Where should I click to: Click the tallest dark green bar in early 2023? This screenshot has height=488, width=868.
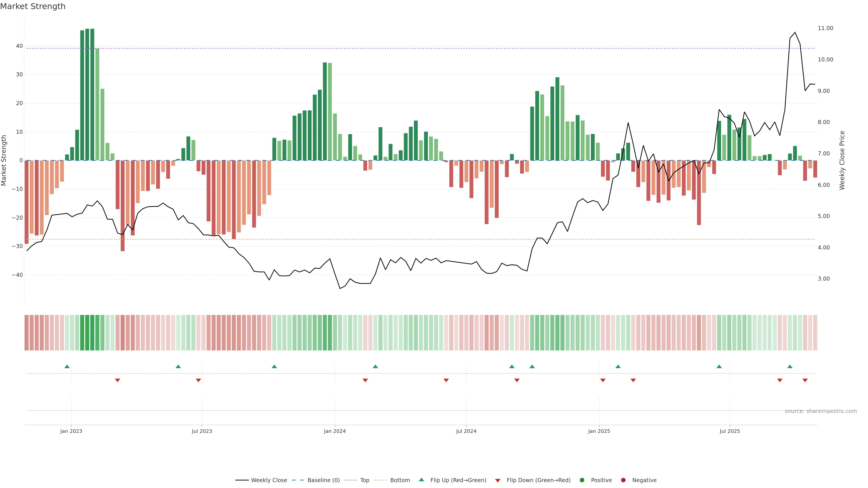[87, 94]
